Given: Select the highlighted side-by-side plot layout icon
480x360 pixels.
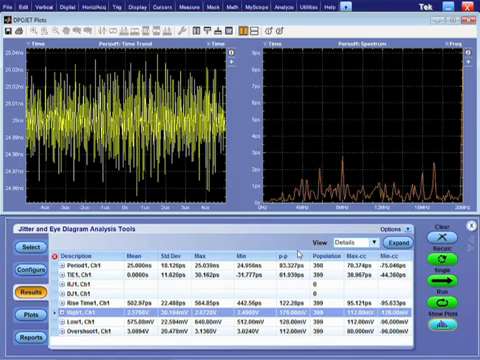Looking at the screenshot, I should pyautogui.click(x=244, y=31).
